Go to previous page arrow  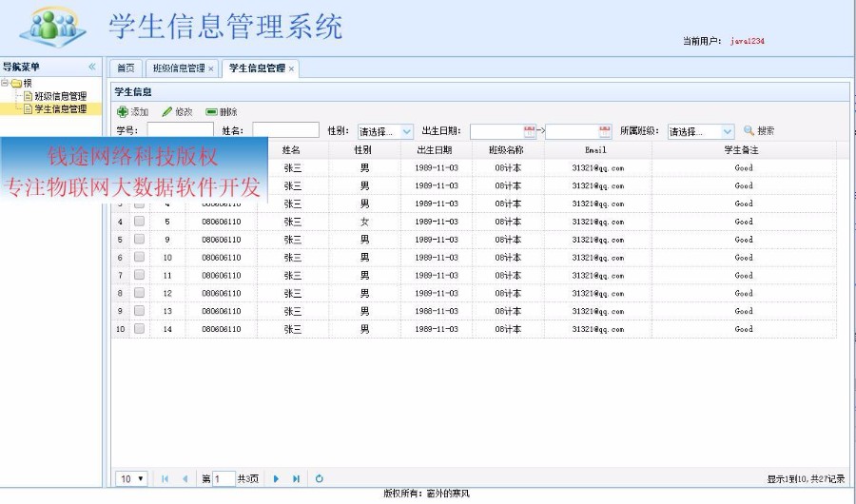[185, 479]
